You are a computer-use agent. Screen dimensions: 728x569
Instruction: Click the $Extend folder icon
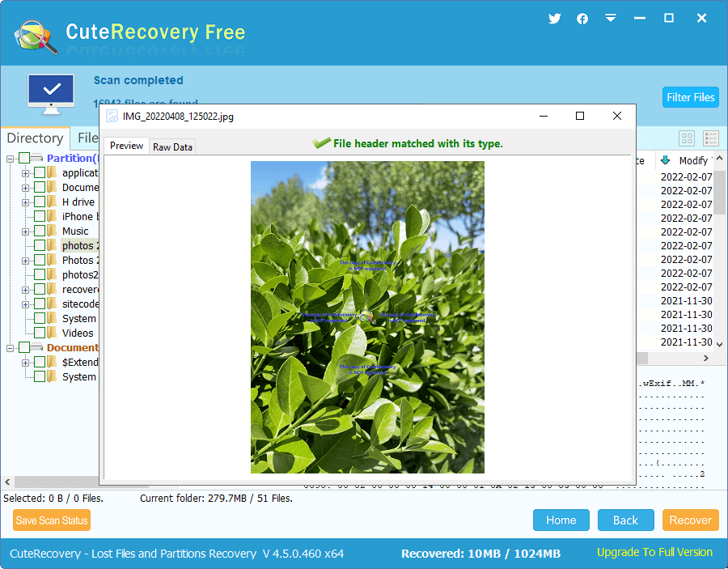[x=52, y=362]
